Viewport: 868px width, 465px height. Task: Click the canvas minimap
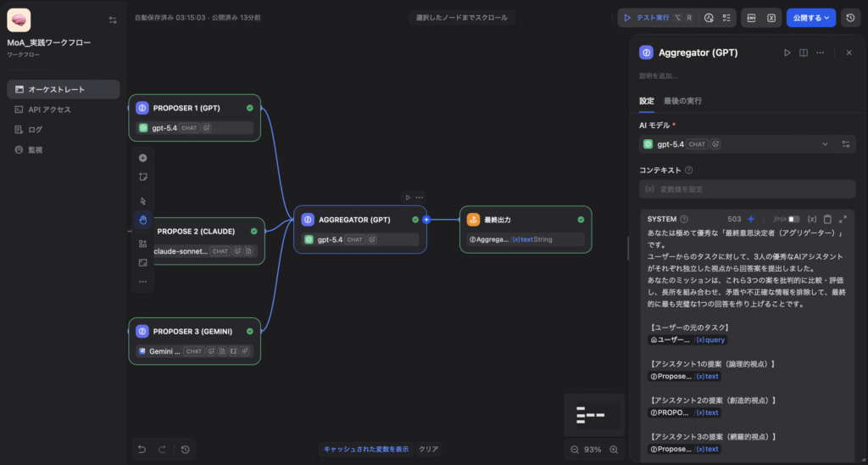tap(594, 415)
